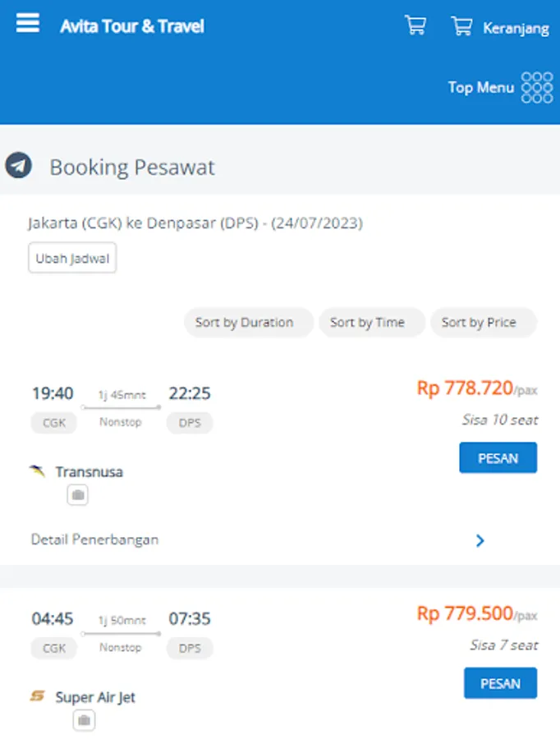
Task: Sort flights by Price
Action: point(479,323)
